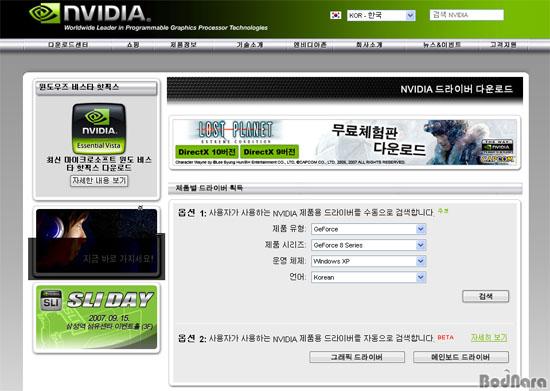
Task: Click the 그래픽 드라이버 button
Action: click(x=357, y=357)
